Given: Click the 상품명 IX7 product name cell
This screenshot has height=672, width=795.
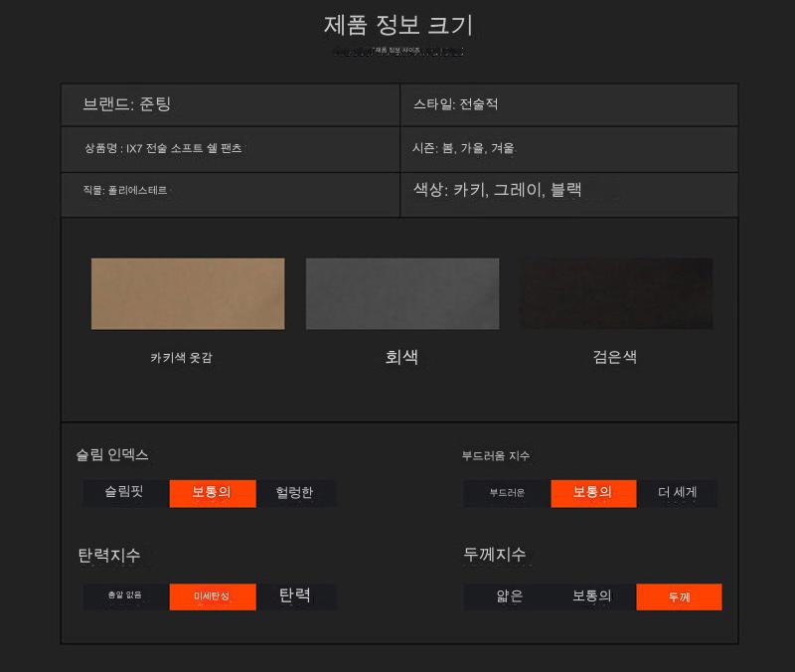Looking at the screenshot, I should 230,149.
